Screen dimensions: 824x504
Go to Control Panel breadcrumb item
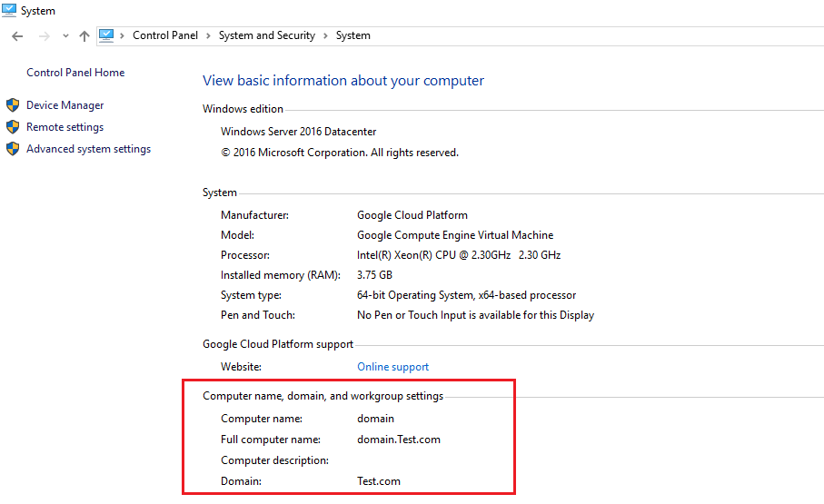coord(163,35)
